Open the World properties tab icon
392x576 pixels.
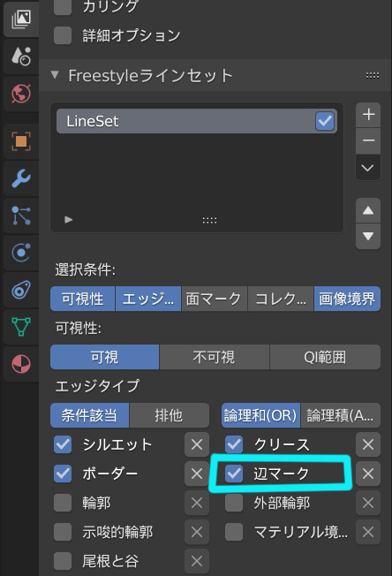(21, 94)
